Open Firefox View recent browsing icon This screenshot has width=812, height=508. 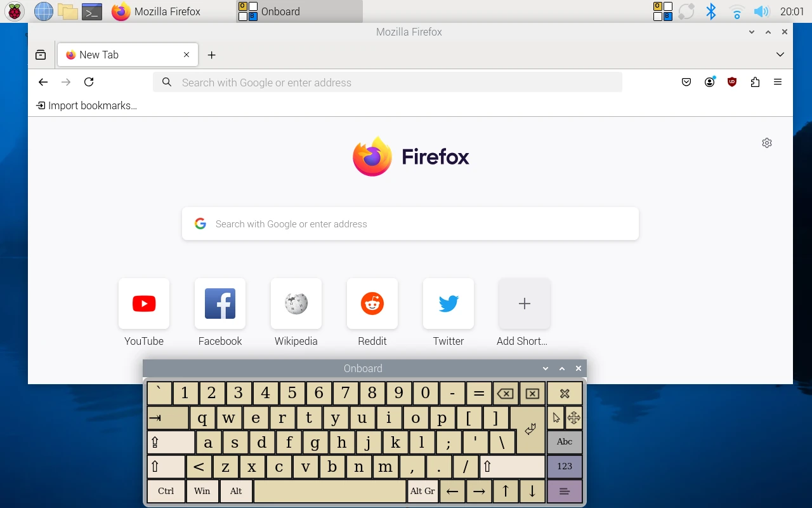point(41,55)
